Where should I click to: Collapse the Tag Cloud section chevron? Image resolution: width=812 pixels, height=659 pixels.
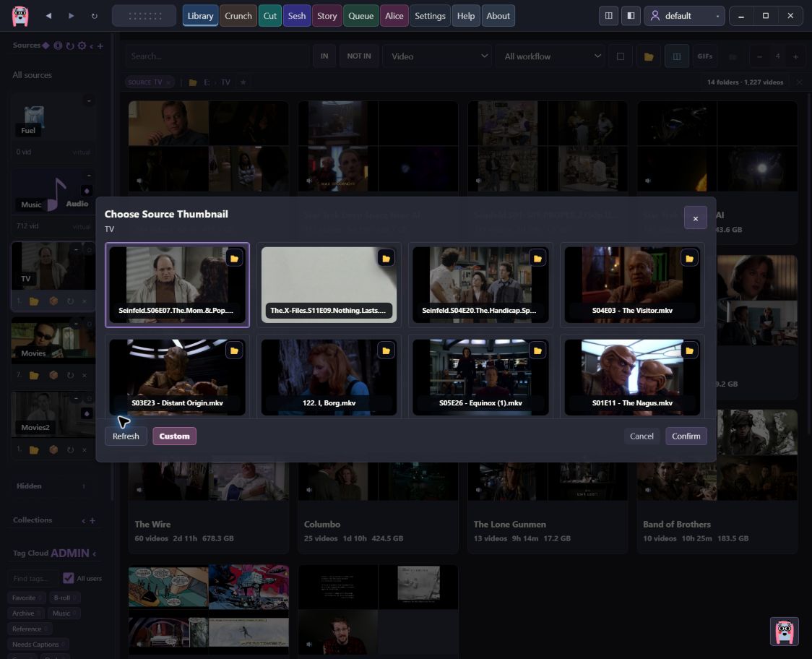(94, 554)
